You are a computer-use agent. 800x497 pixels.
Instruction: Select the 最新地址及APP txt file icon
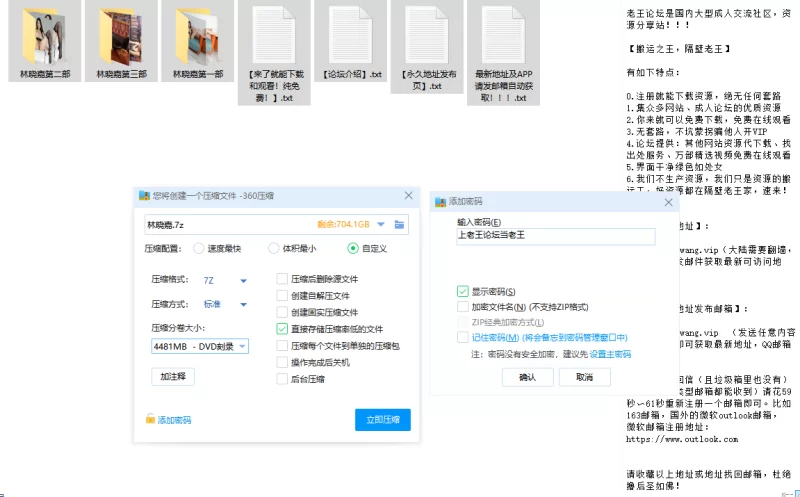503,36
